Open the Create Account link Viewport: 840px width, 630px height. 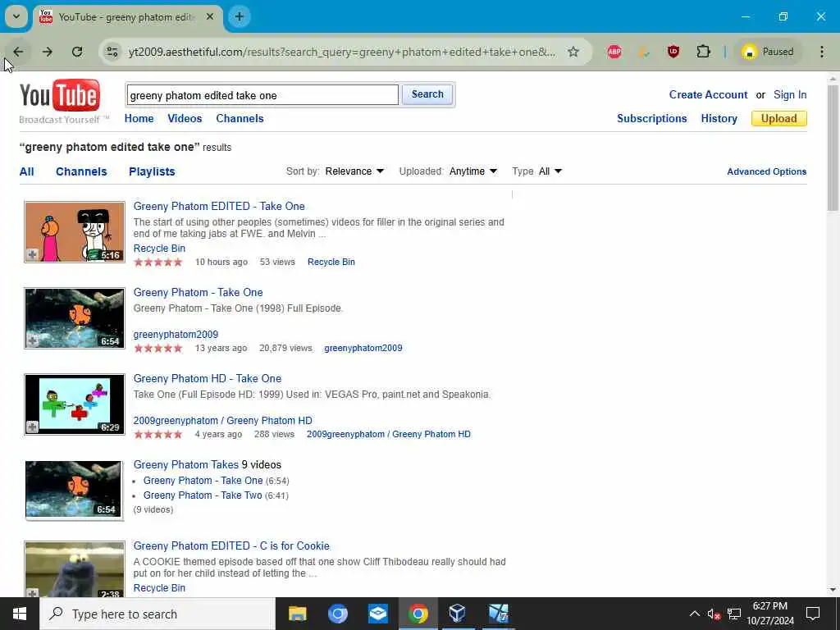[708, 95]
